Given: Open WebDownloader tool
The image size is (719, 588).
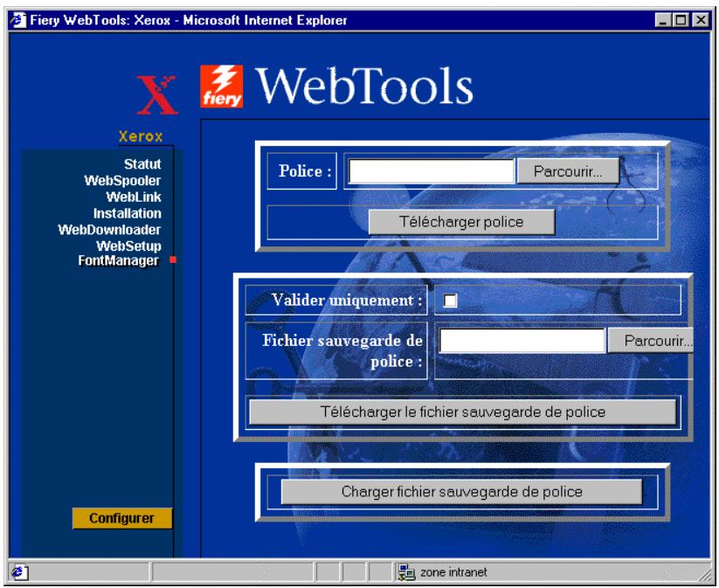Looking at the screenshot, I should [x=109, y=230].
